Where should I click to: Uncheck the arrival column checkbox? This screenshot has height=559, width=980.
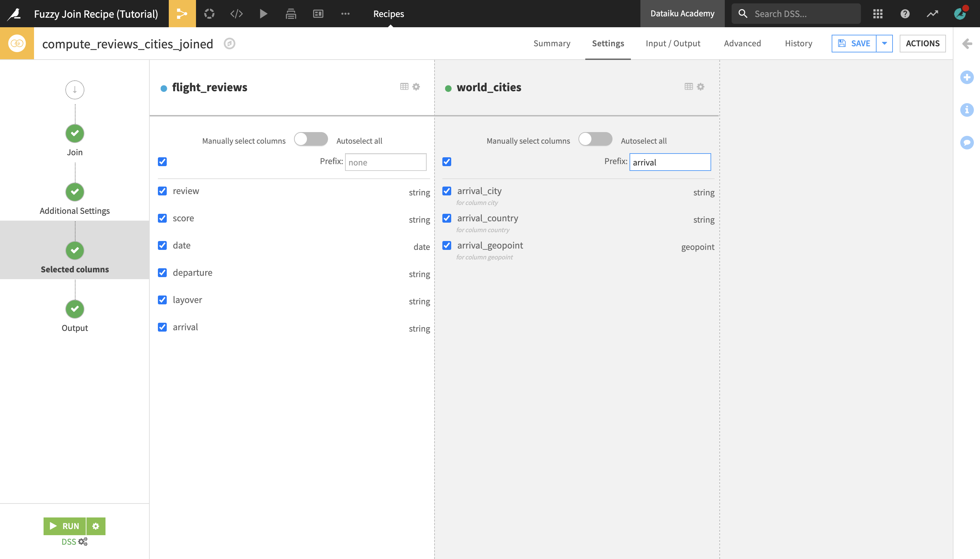tap(162, 326)
